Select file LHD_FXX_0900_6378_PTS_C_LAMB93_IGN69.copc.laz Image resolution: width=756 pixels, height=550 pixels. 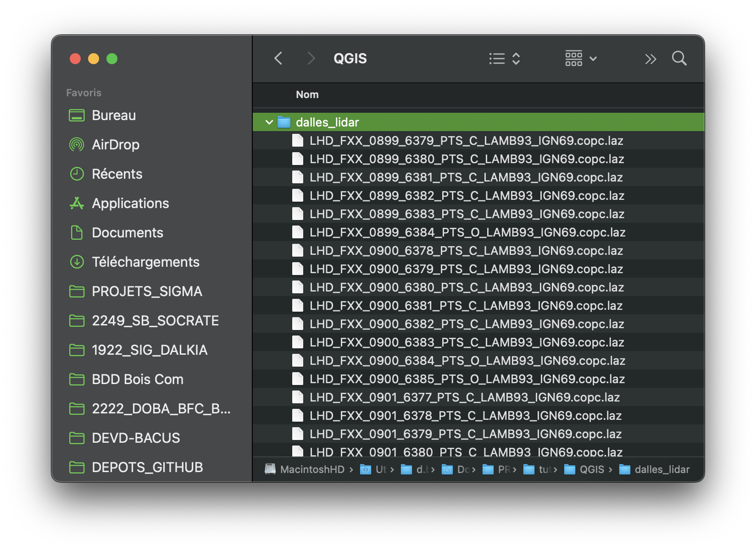click(x=478, y=251)
